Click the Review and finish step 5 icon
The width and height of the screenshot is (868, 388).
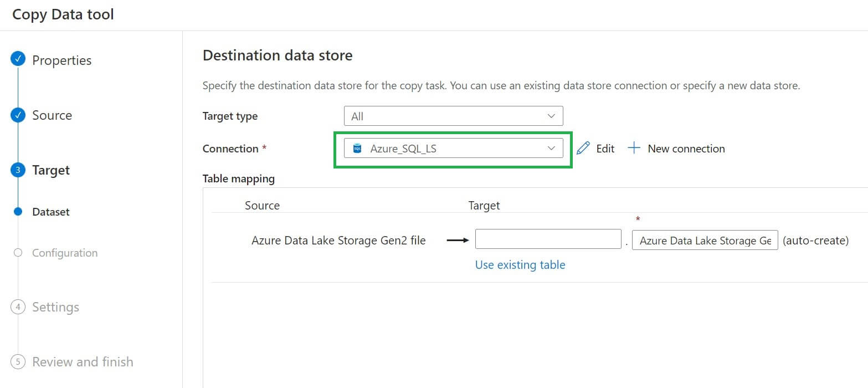18,362
